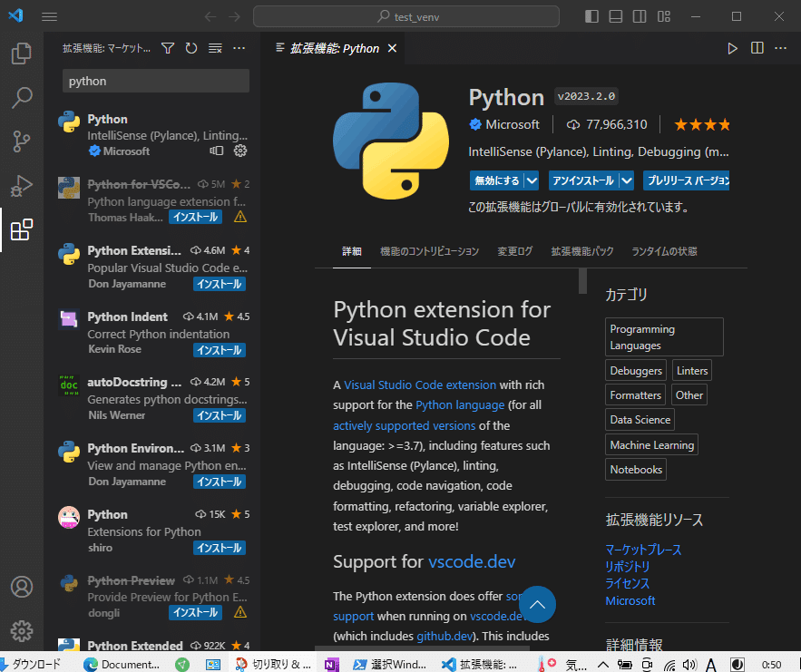
Task: Toggle the primary side bar visibility
Action: [x=591, y=17]
